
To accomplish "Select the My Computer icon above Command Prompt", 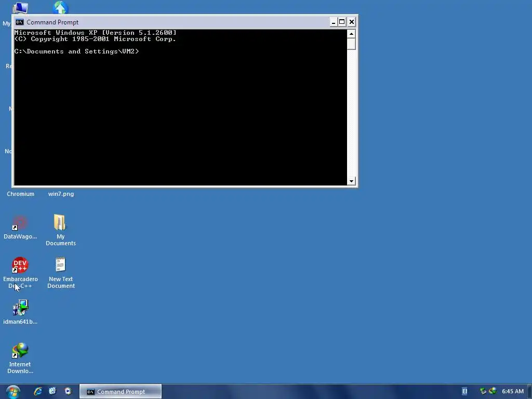I will 20,8.
